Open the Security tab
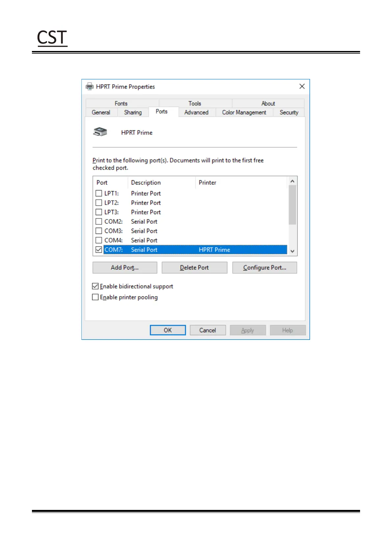Screen dimensions: 392x554 tap(289, 112)
